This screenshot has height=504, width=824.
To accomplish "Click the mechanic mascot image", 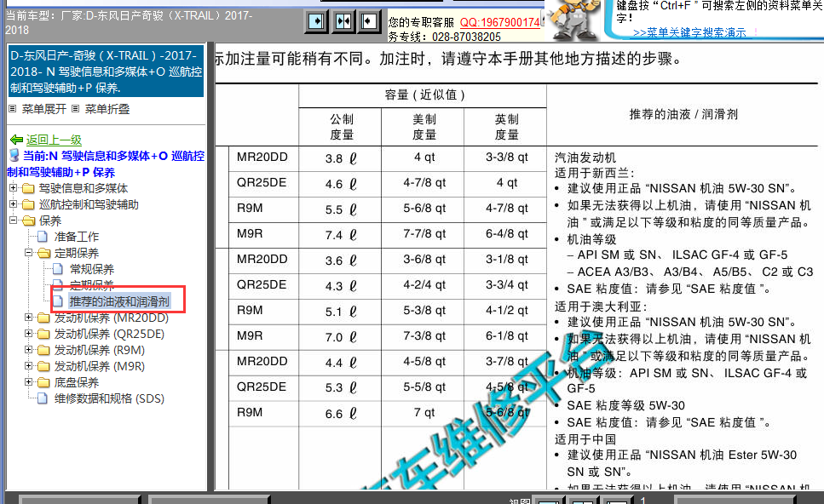I will pos(577,20).
